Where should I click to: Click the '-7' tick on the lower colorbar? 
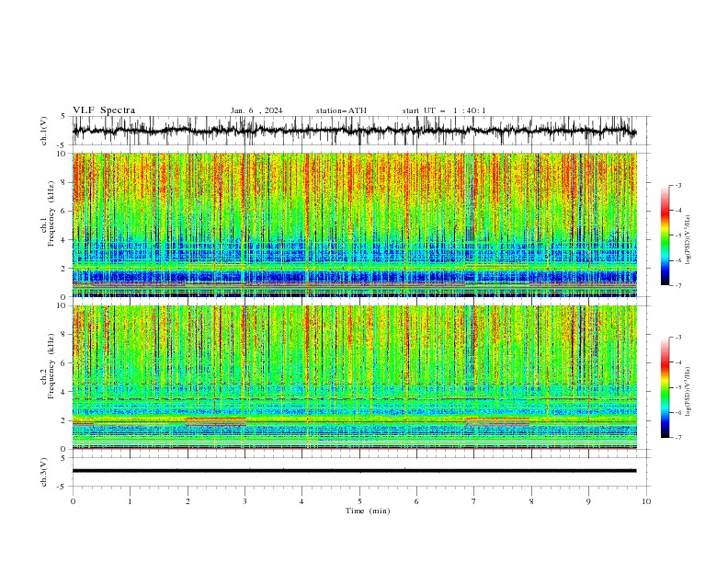pos(678,438)
